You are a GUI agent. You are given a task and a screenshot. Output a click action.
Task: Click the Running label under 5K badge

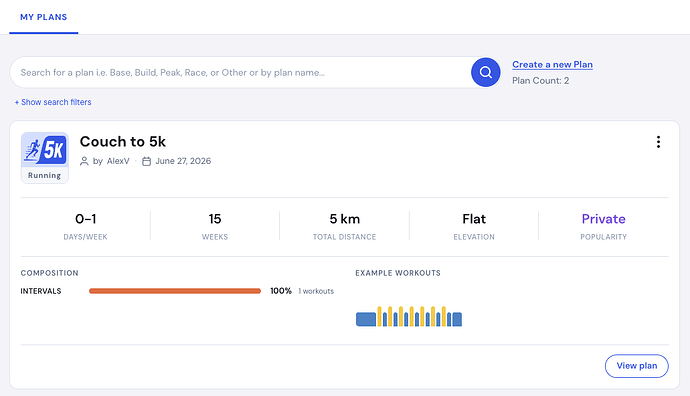[x=44, y=175]
